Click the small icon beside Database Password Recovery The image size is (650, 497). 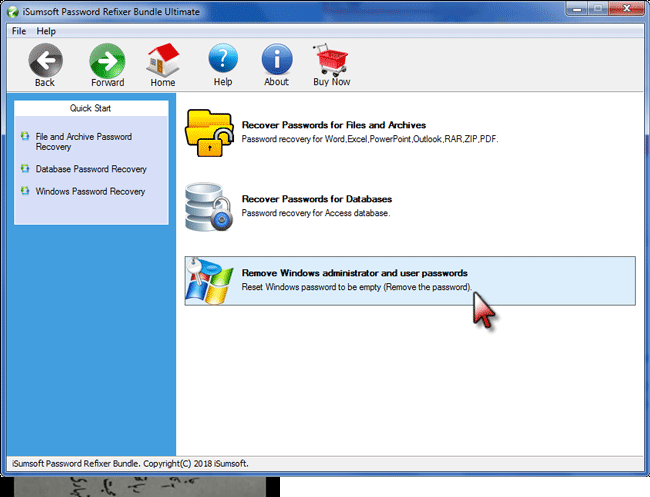pyautogui.click(x=25, y=169)
